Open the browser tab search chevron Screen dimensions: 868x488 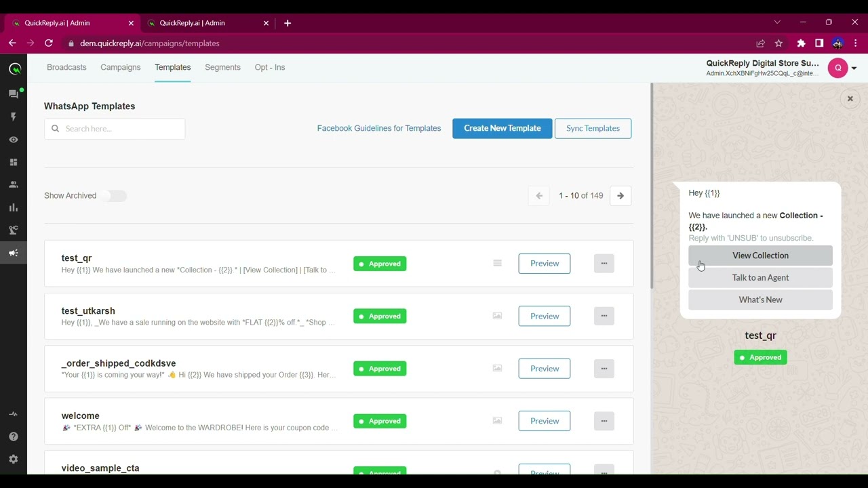pyautogui.click(x=777, y=22)
